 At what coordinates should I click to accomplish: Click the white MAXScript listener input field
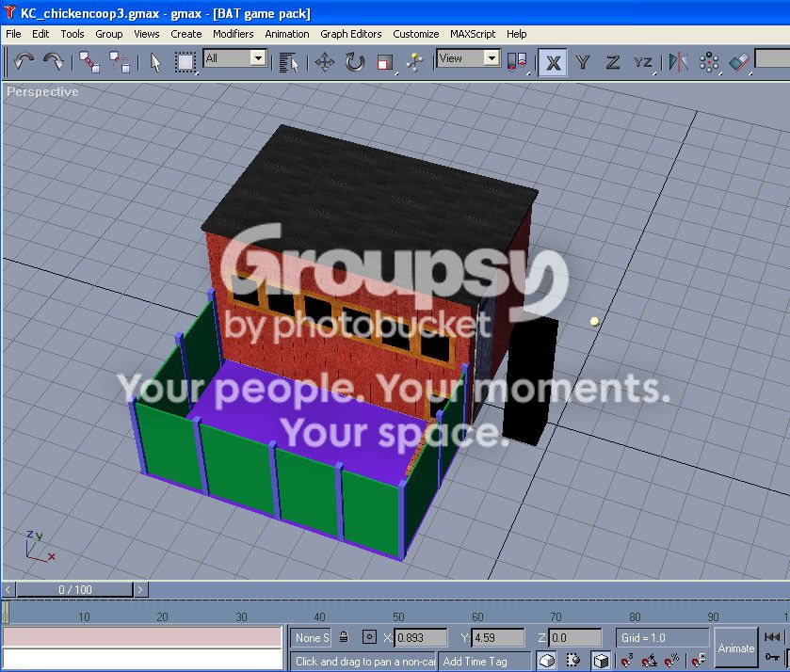[141, 659]
